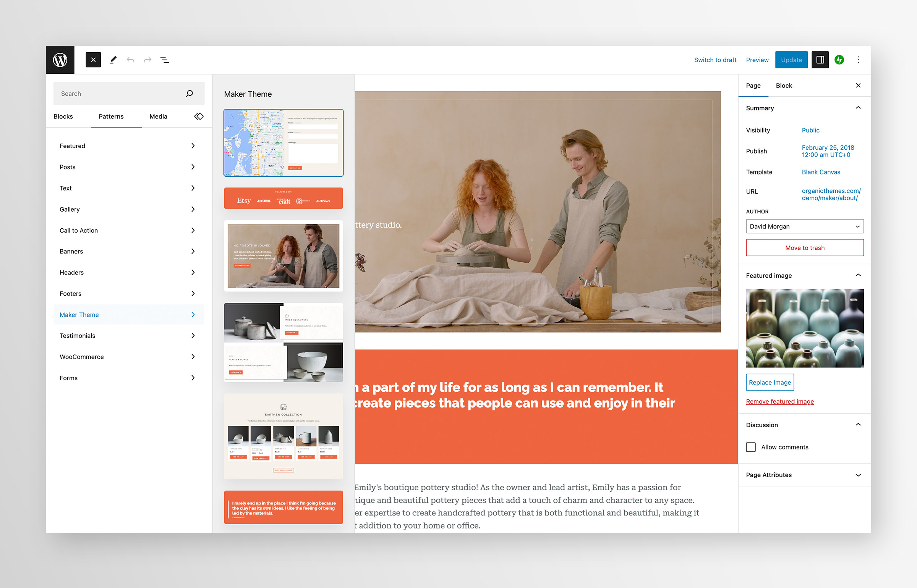This screenshot has width=917, height=588.
Task: Insert the Etsy featured logos pattern
Action: click(x=284, y=198)
